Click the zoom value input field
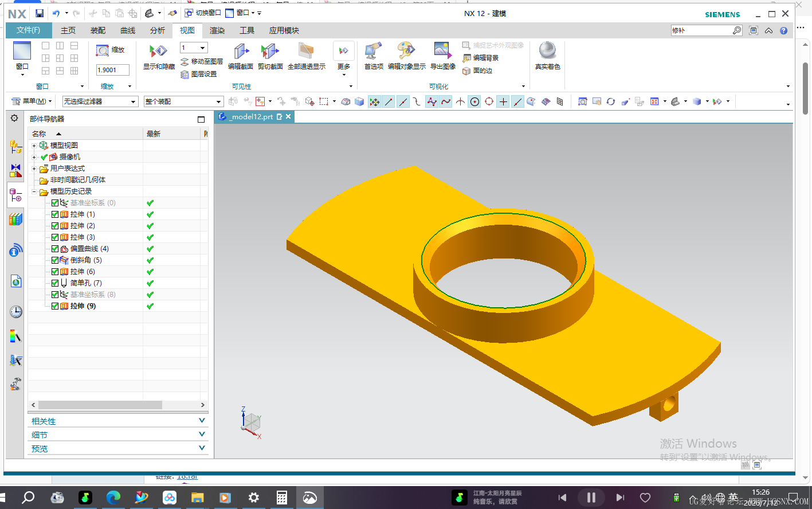The width and height of the screenshot is (812, 509). 113,70
